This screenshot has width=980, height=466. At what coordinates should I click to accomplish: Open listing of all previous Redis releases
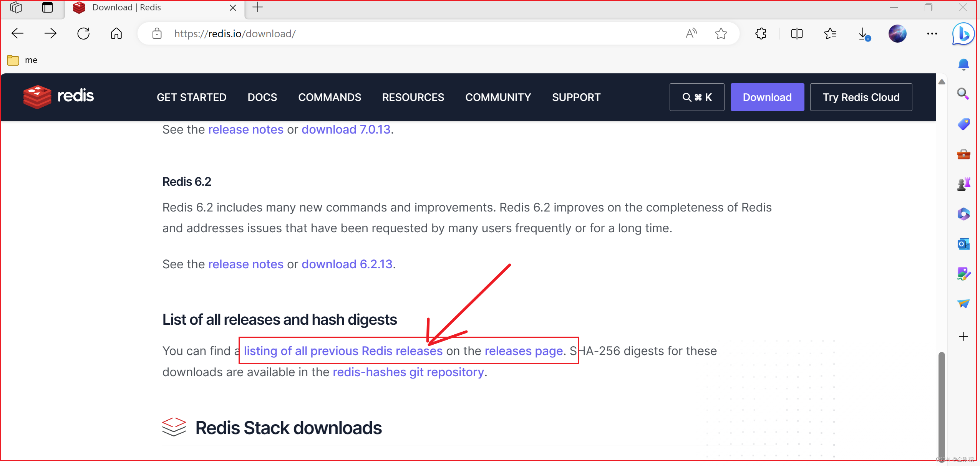click(x=343, y=351)
